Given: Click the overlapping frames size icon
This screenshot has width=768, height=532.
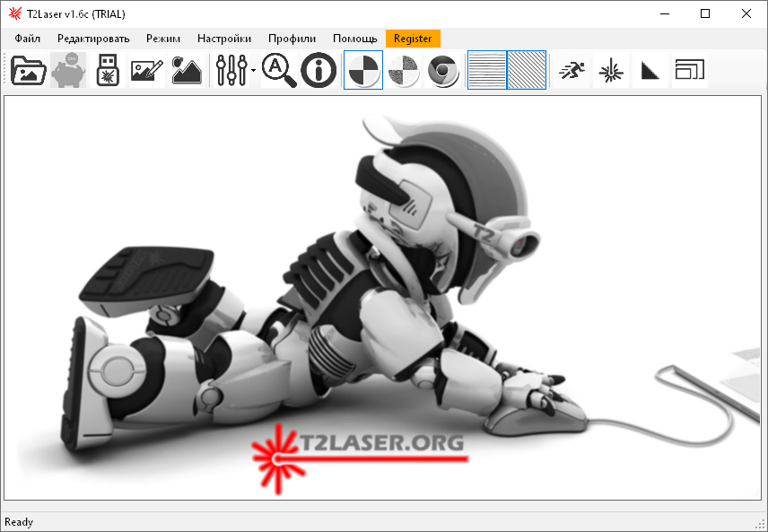Looking at the screenshot, I should click(x=690, y=70).
